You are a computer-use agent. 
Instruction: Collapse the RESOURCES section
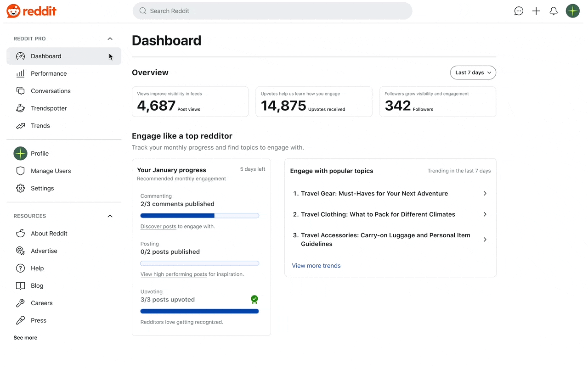tap(110, 216)
